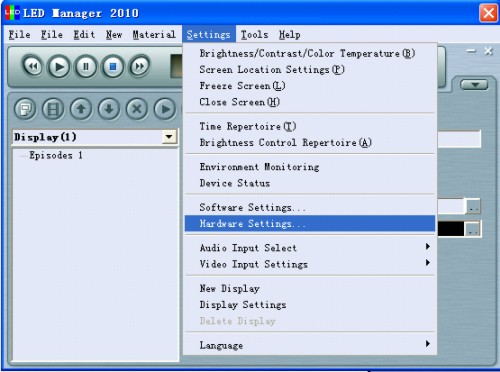Click the move up arrow icon

[x=81, y=109]
